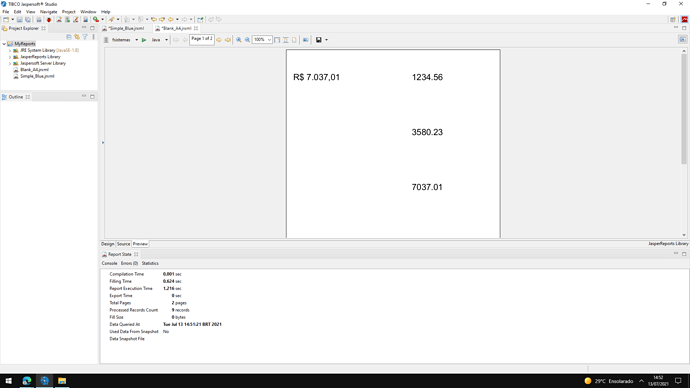690x388 pixels.
Task: Expand the JRE System Library node
Action: (x=10, y=51)
